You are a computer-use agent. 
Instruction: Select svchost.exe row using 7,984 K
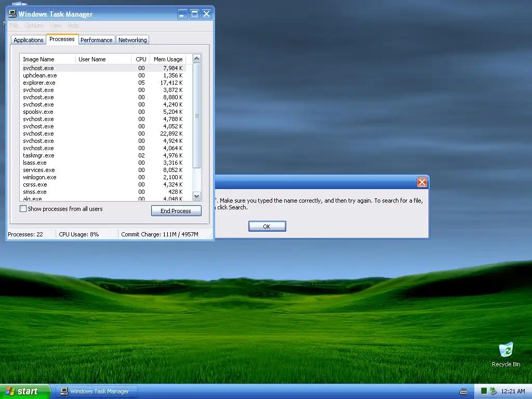[103, 68]
